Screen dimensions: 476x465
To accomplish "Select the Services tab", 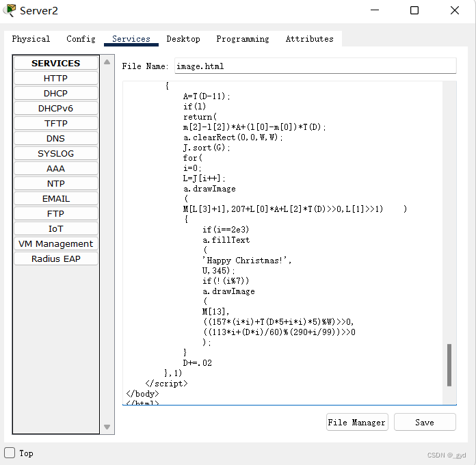I will coord(131,39).
